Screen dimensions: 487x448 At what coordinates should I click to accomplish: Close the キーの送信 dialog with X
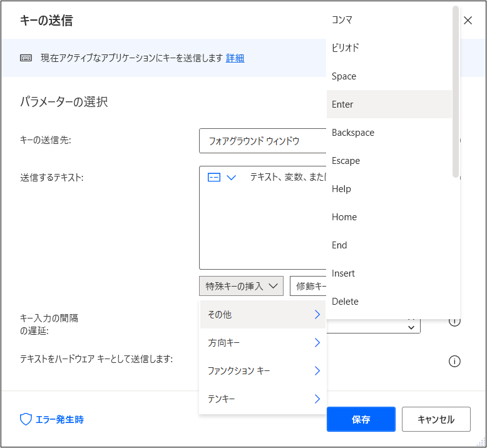tap(468, 21)
